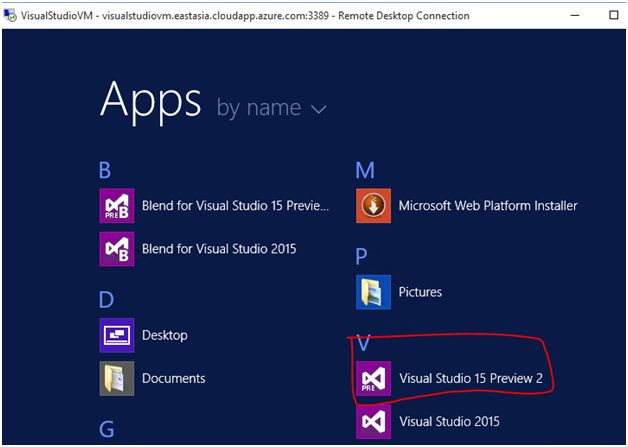
Task: Click the 'Pictures' label text
Action: click(x=420, y=292)
